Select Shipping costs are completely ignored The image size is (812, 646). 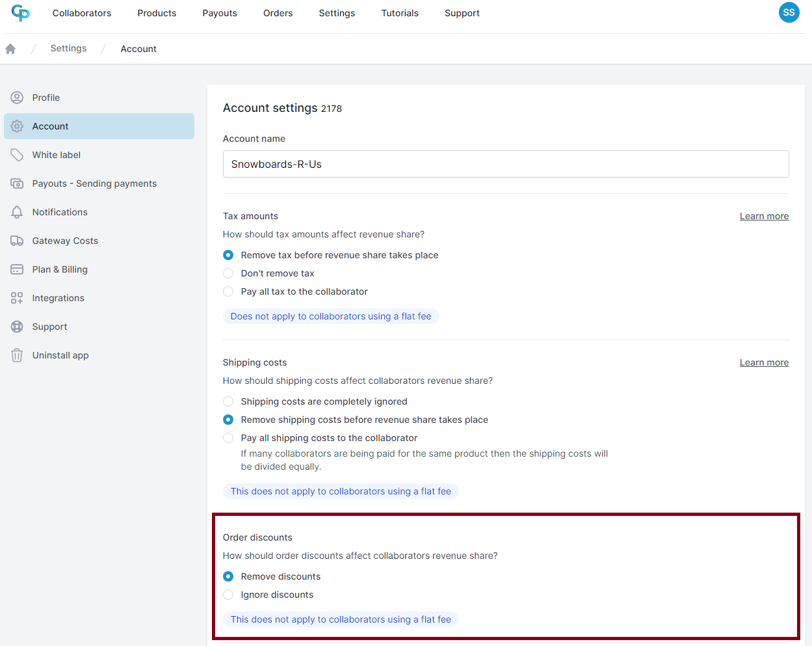pos(228,401)
